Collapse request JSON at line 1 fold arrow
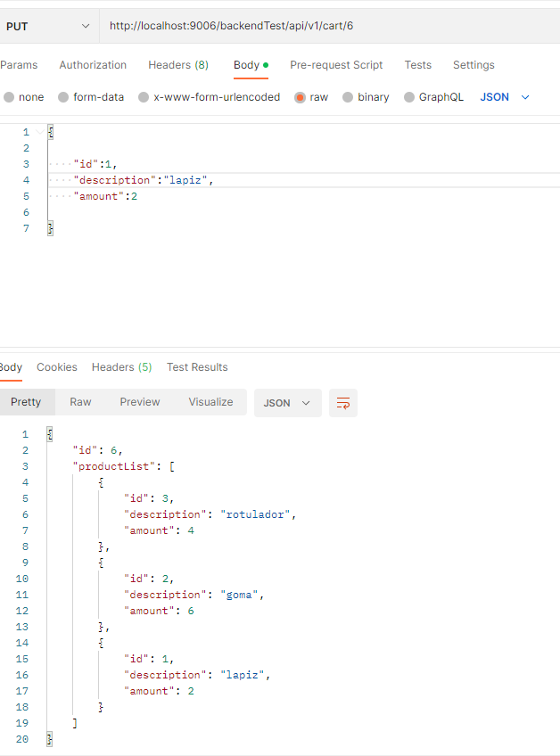560x756 pixels. (40, 132)
